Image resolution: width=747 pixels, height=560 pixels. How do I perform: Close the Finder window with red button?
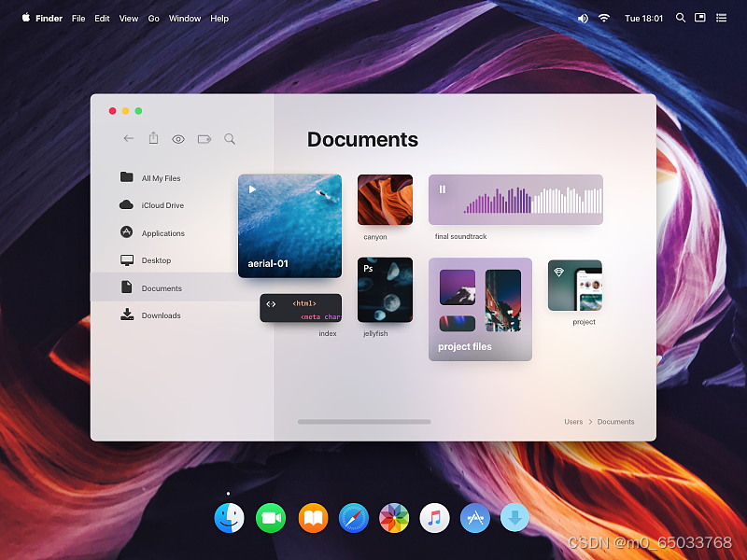pos(112,111)
